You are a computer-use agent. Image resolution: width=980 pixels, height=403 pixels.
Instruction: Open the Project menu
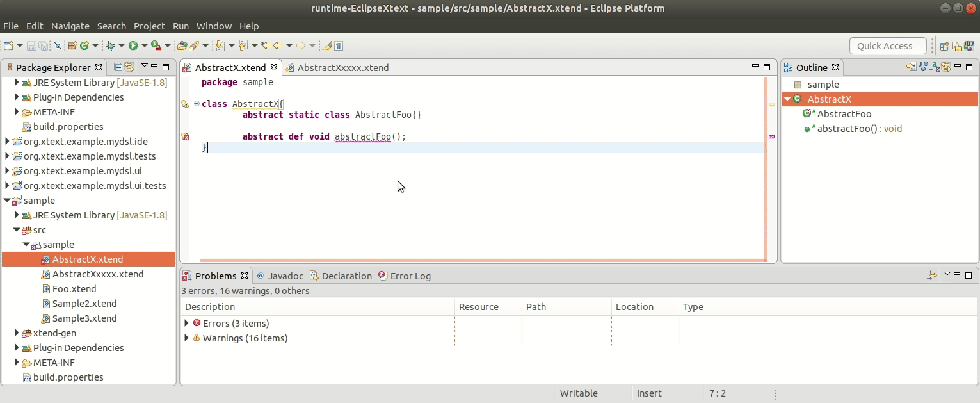click(149, 26)
